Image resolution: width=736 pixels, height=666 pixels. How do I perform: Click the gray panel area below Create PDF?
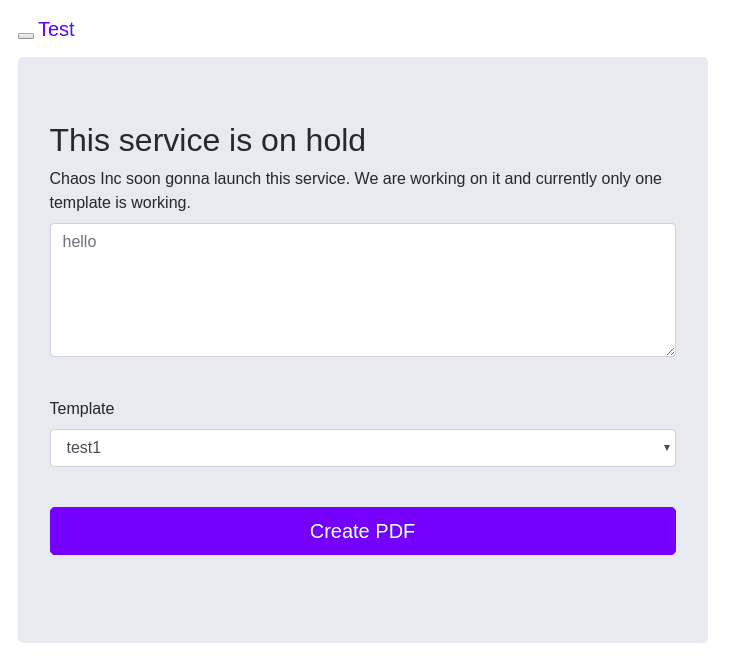point(362,600)
